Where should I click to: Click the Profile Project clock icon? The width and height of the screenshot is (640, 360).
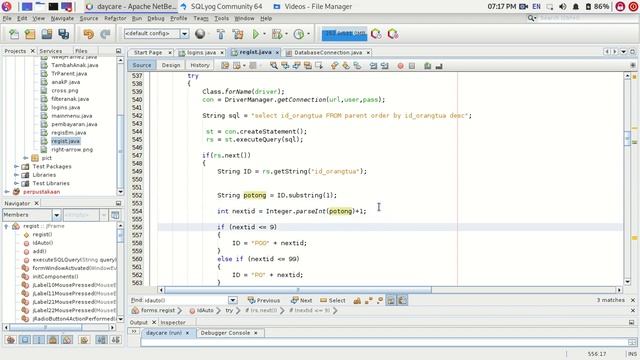[x=299, y=34]
